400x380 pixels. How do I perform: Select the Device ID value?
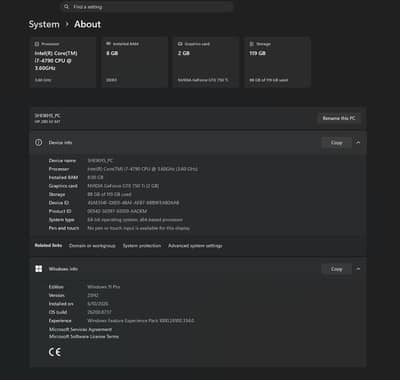[x=133, y=203]
